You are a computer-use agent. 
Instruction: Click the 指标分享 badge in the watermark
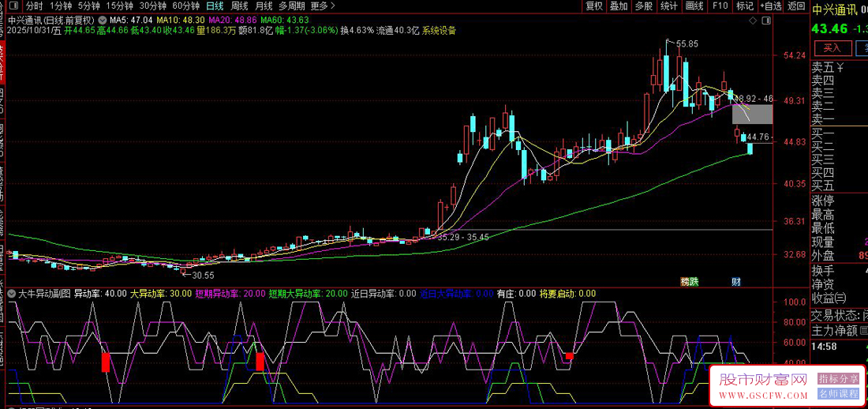(838, 378)
